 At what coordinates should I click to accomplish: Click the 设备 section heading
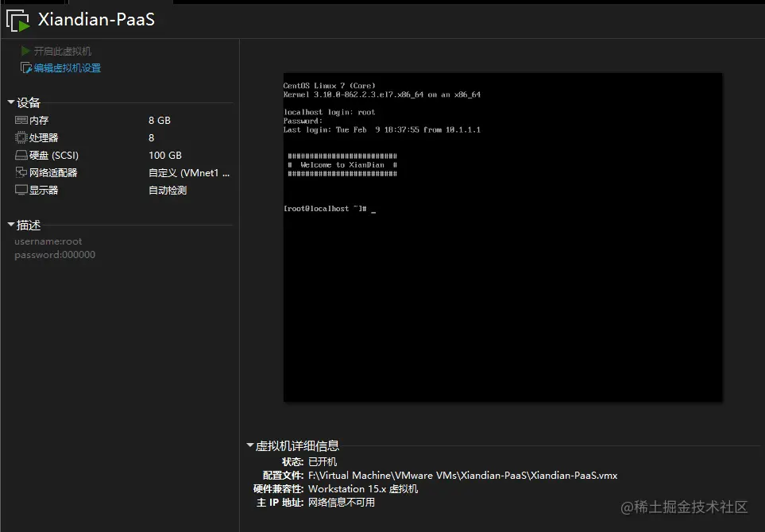pos(29,103)
